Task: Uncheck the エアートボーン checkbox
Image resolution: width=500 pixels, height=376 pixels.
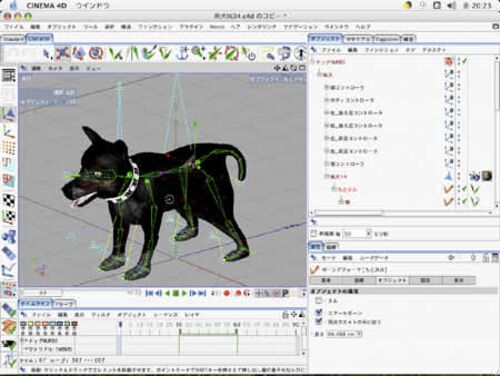Action: coord(319,313)
